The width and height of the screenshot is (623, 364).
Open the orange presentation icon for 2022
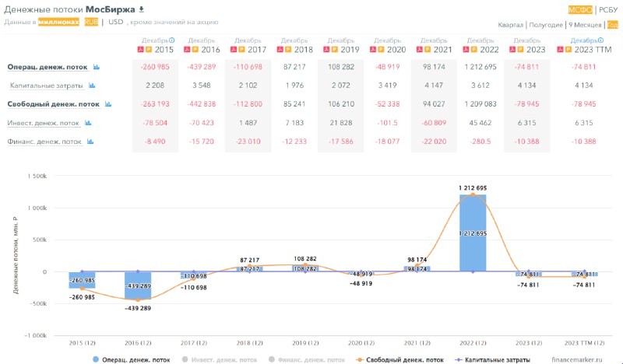pos(474,50)
